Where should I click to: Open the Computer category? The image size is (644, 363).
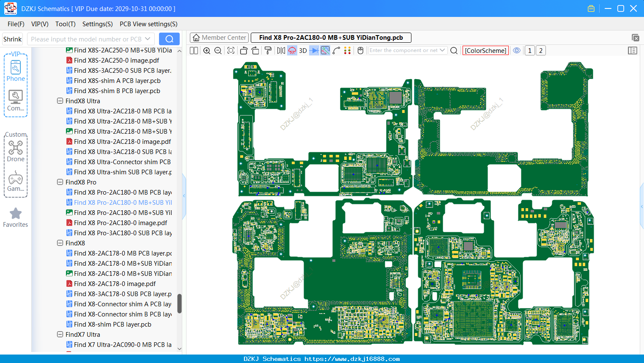click(x=16, y=100)
